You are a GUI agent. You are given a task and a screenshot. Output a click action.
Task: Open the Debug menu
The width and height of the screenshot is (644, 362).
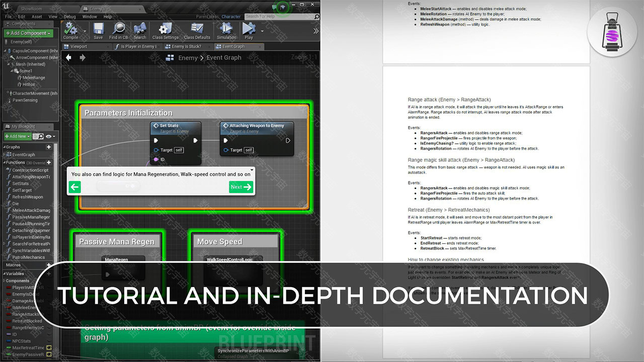pos(70,17)
